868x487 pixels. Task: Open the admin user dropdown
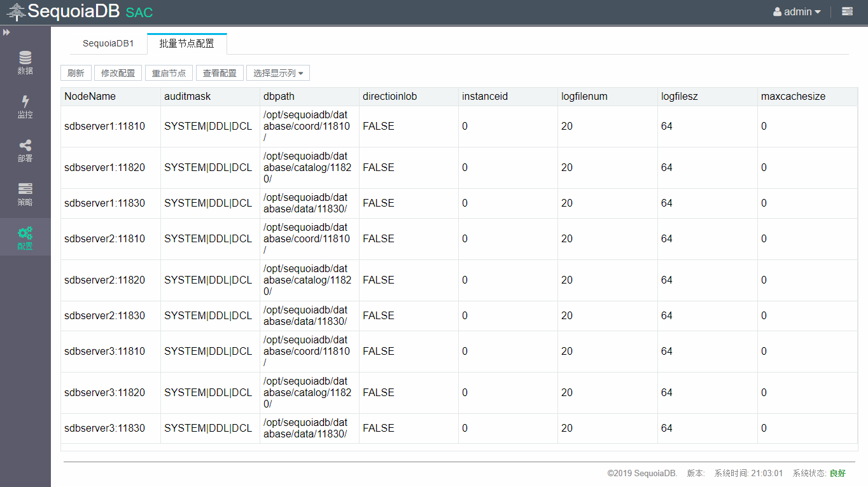tap(797, 11)
